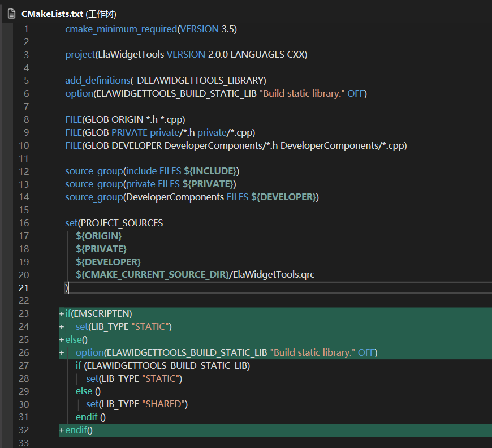Click the file icon beside CMakeLists.txt

pyautogui.click(x=11, y=14)
